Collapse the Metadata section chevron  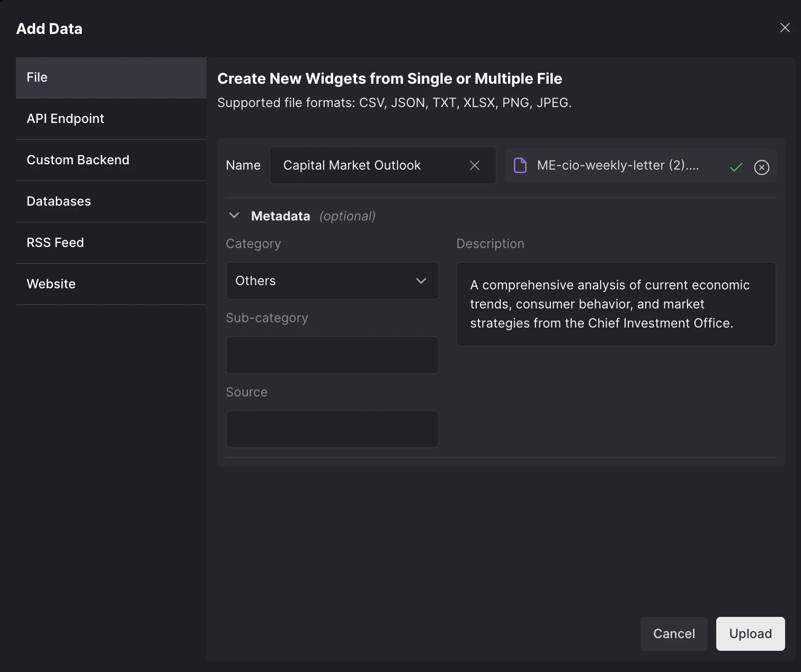click(234, 216)
